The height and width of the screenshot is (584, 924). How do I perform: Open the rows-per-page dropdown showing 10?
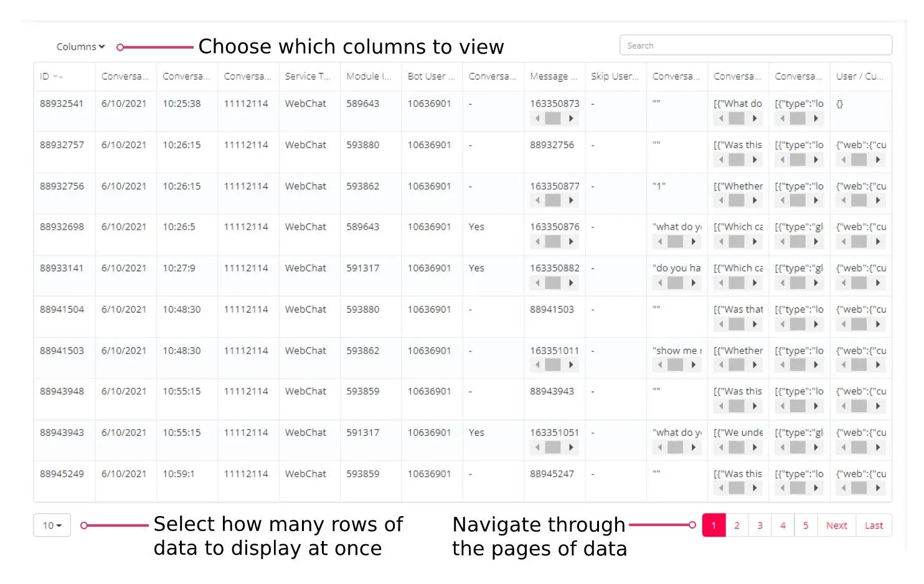click(x=52, y=525)
